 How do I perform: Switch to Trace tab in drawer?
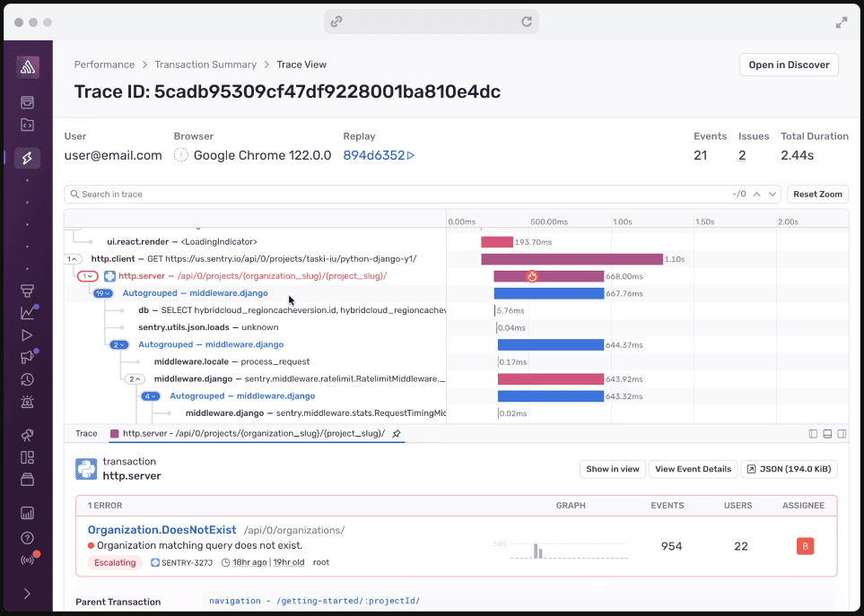pyautogui.click(x=86, y=434)
